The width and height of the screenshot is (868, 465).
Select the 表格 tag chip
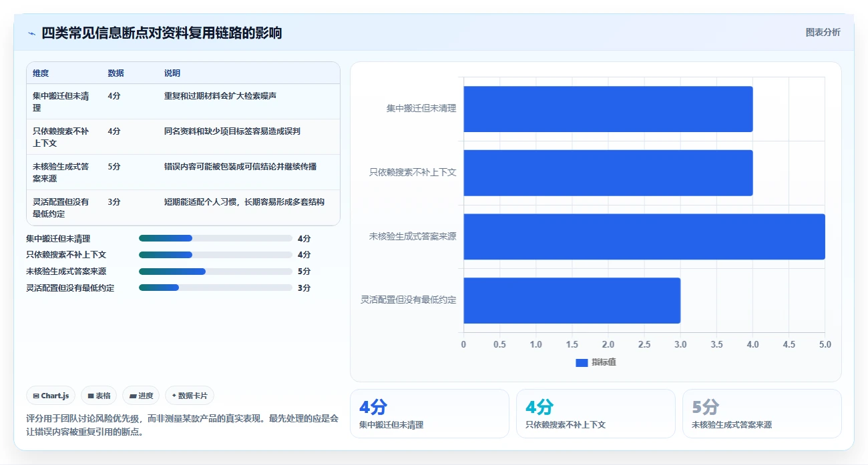99,396
